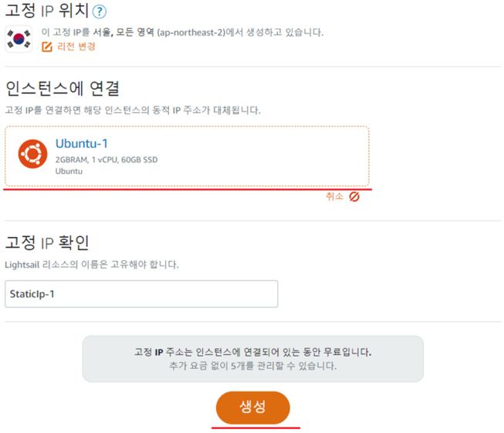The width and height of the screenshot is (504, 433).
Task: Click the 2GBRAM, 1 vCPU, 60GB SSD specs text
Action: click(x=107, y=160)
